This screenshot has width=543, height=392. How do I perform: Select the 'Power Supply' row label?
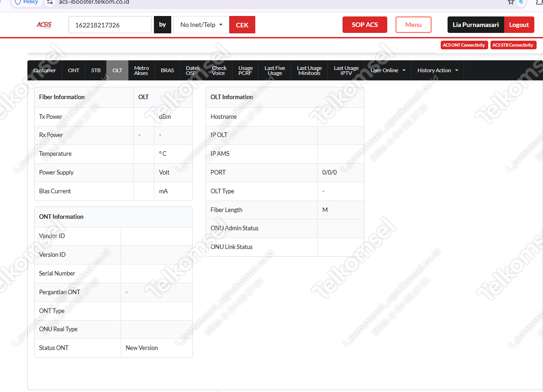pos(56,172)
